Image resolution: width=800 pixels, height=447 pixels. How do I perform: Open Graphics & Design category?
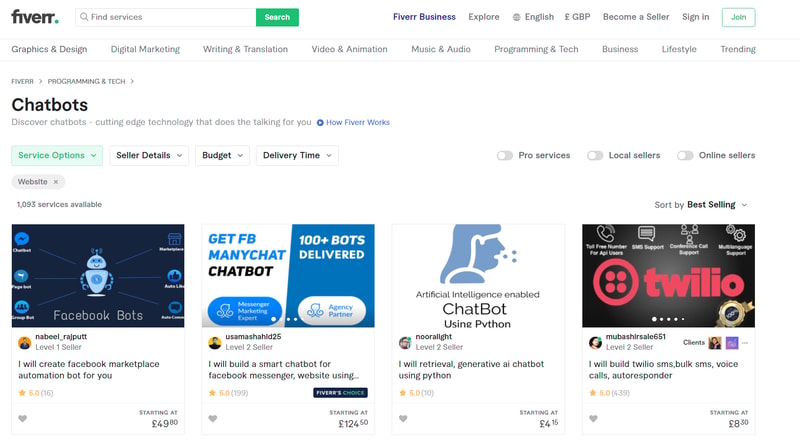(x=49, y=49)
